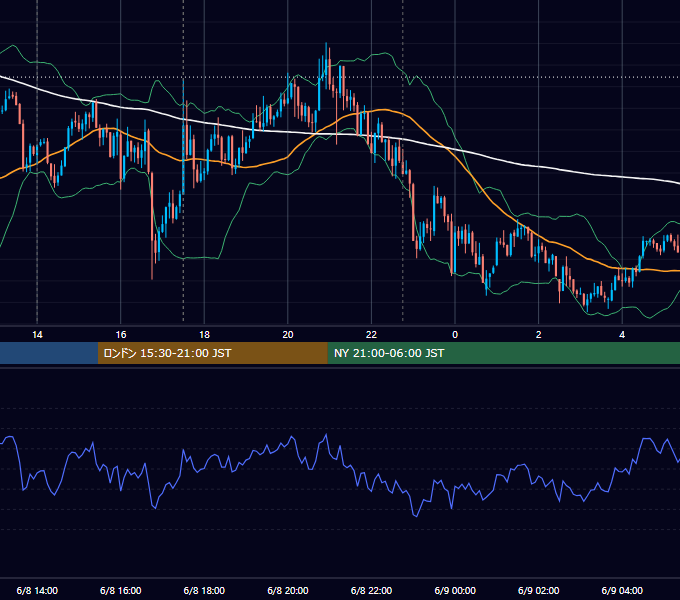
Task: Select the NY 21:00-06:00 JST session bar
Action: [x=503, y=353]
